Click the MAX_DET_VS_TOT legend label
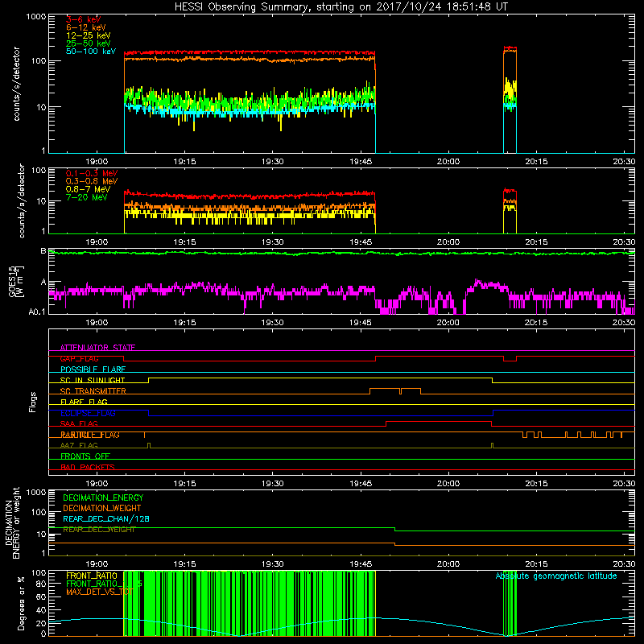Screen dimensions: 644x644 (x=100, y=592)
